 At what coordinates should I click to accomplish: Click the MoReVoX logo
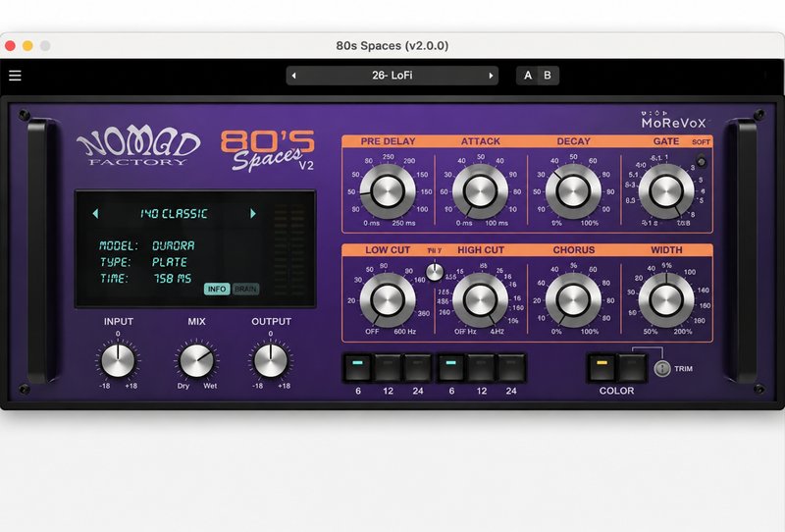[674, 120]
